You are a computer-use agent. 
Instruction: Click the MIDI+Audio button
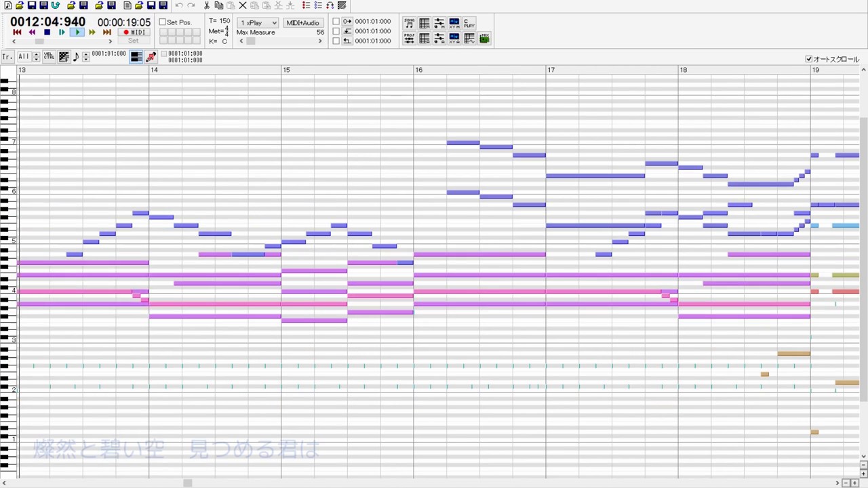(x=302, y=23)
